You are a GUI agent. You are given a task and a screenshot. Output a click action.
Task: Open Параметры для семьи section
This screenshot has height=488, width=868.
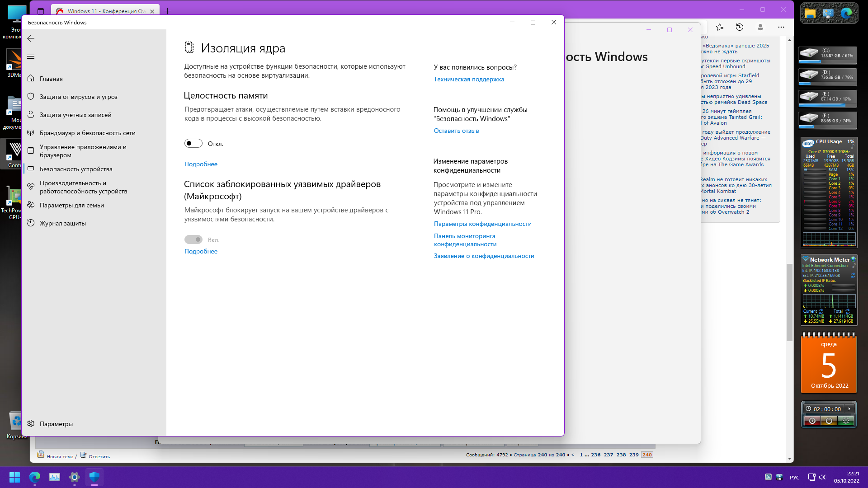[x=71, y=205]
